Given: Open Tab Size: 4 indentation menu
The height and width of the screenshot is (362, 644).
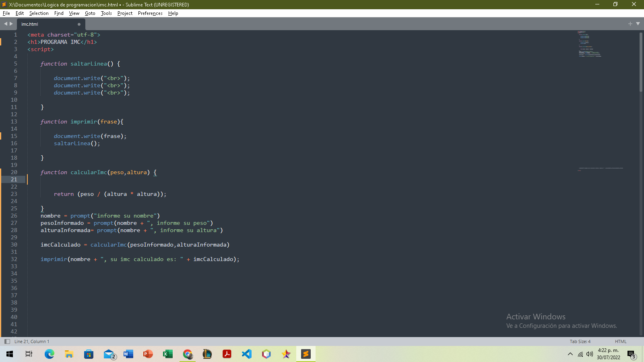Looking at the screenshot, I should pyautogui.click(x=580, y=341).
